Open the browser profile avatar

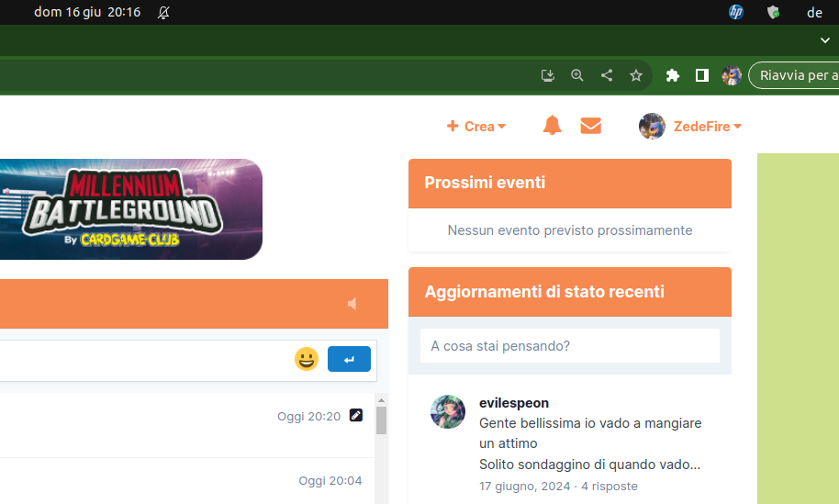[x=731, y=75]
